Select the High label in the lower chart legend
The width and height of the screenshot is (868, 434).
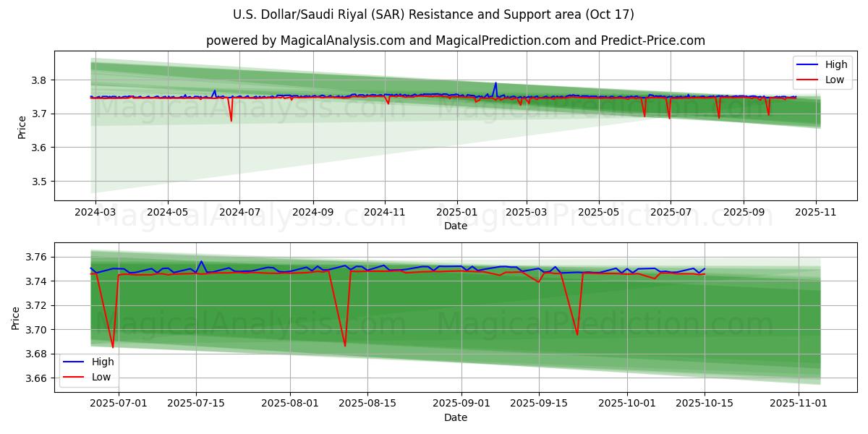tap(102, 362)
